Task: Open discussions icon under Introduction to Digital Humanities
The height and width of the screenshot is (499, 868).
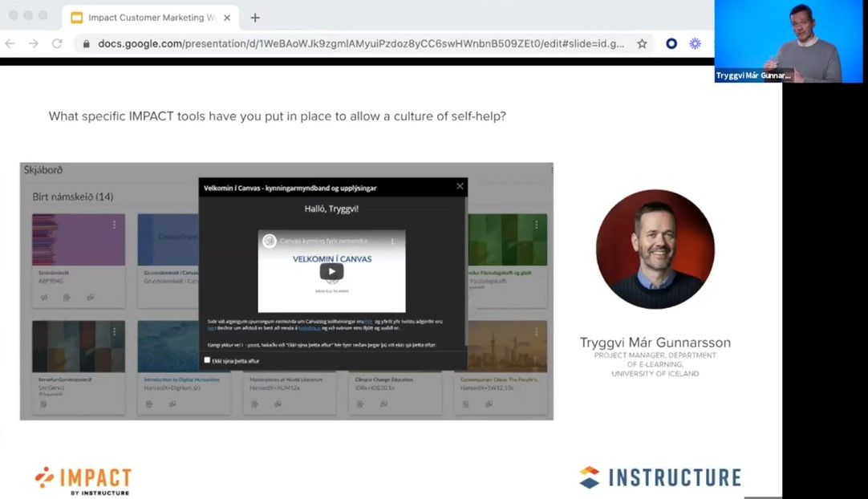Action: click(172, 404)
